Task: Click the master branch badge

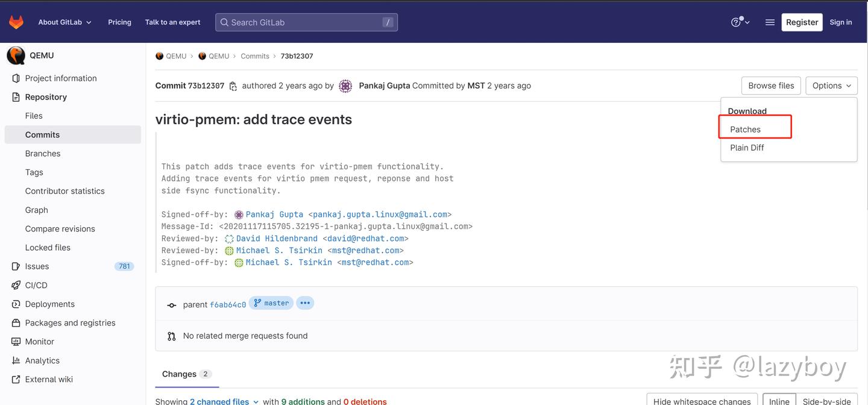Action: point(271,303)
